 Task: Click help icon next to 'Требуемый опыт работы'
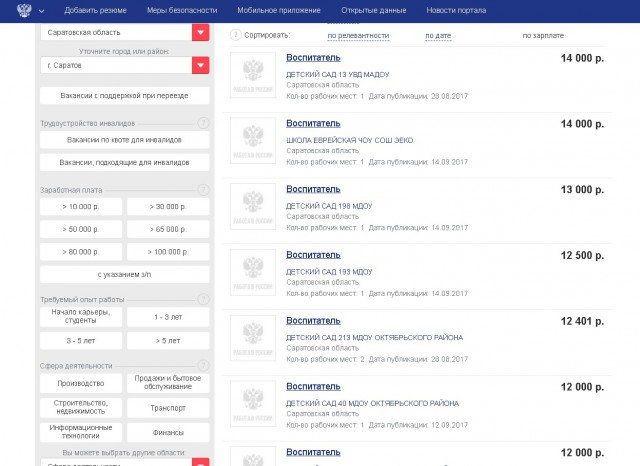[203, 299]
